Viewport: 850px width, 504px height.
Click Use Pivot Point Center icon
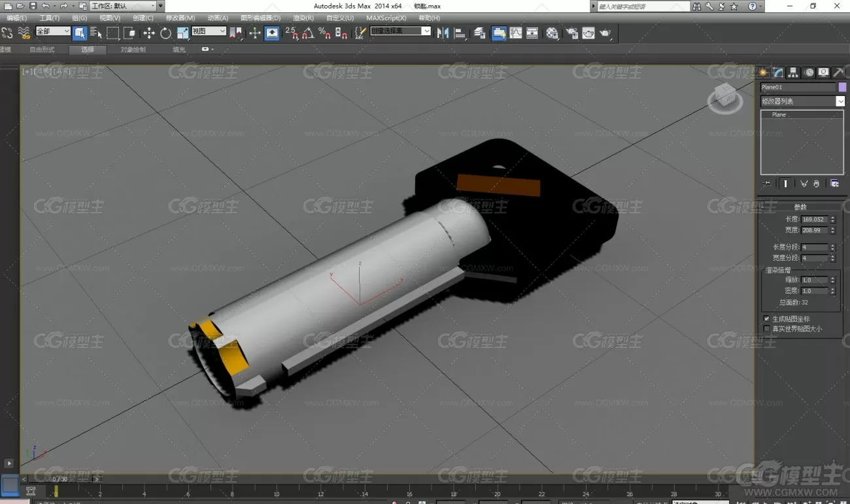click(x=235, y=33)
